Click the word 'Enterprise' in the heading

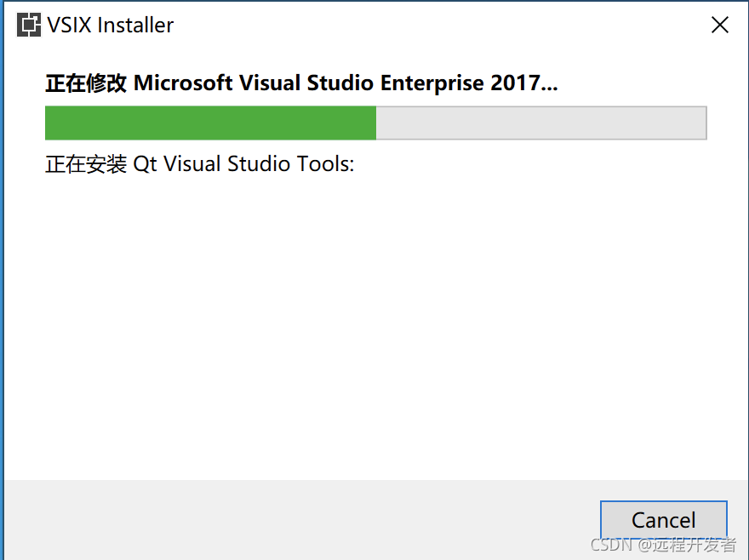pos(432,84)
